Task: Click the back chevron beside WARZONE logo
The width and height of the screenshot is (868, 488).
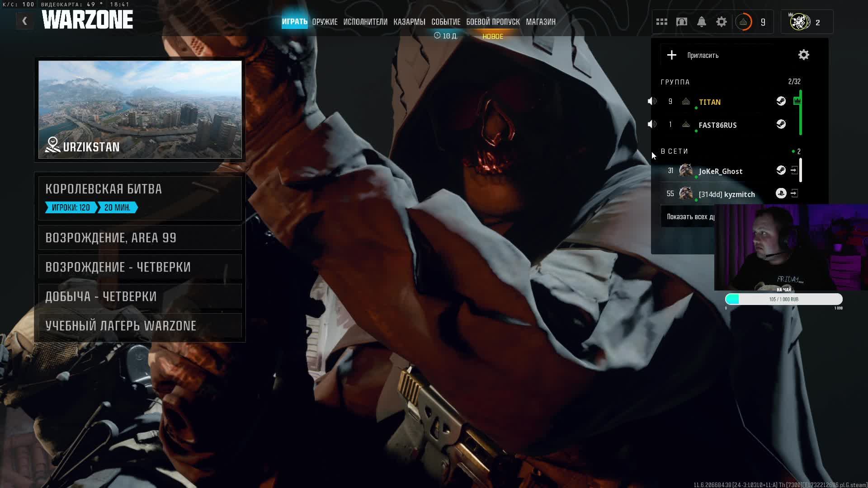Action: [x=25, y=21]
